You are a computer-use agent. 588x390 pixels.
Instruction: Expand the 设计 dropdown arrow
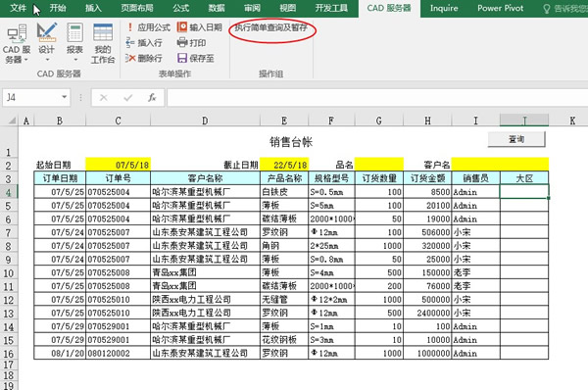[x=47, y=60]
